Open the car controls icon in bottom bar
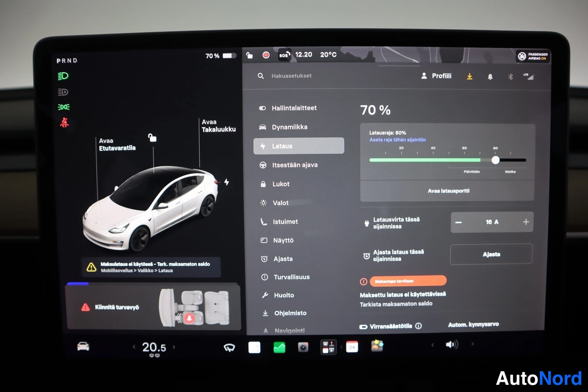The image size is (588, 392). [83, 347]
